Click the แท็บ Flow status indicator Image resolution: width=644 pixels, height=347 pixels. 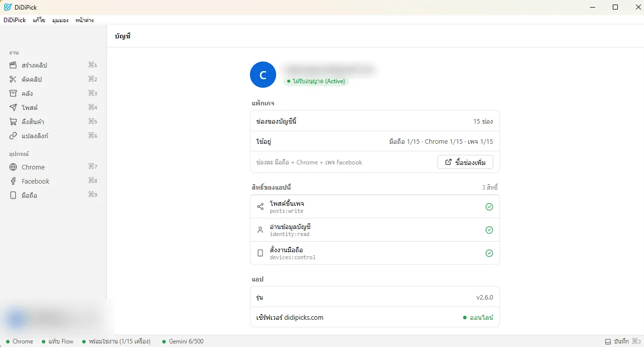click(57, 341)
